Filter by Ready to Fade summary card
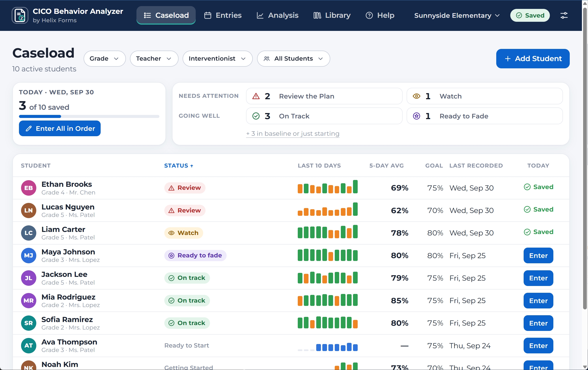 (485, 116)
